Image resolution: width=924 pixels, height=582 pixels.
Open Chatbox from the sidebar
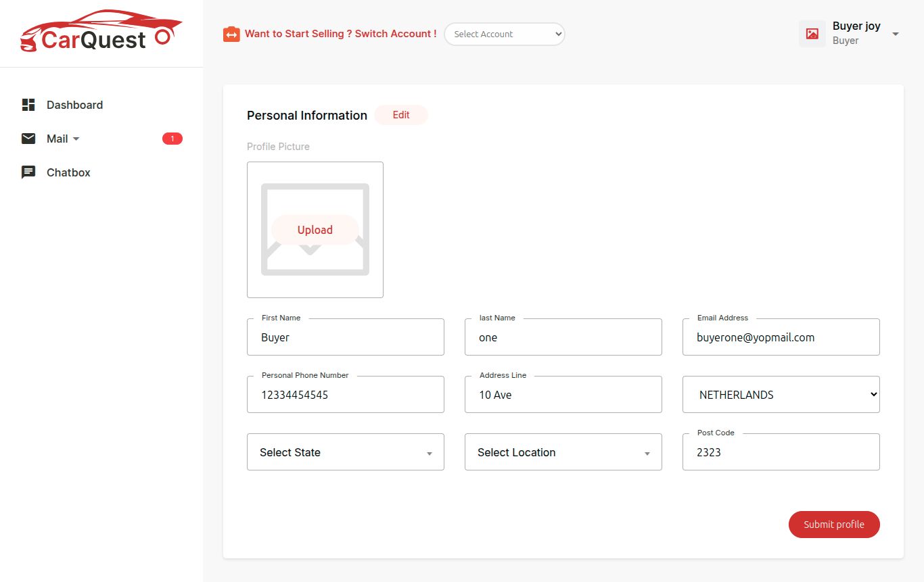pos(68,172)
